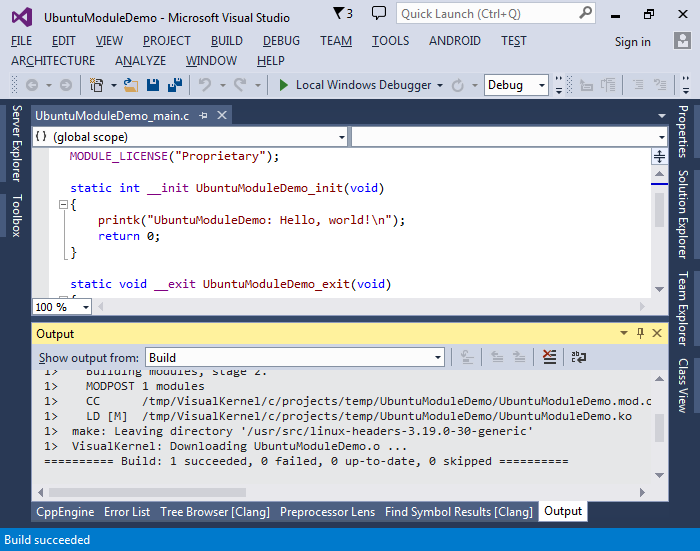Click the Save All icon
700x551 pixels.
click(175, 85)
